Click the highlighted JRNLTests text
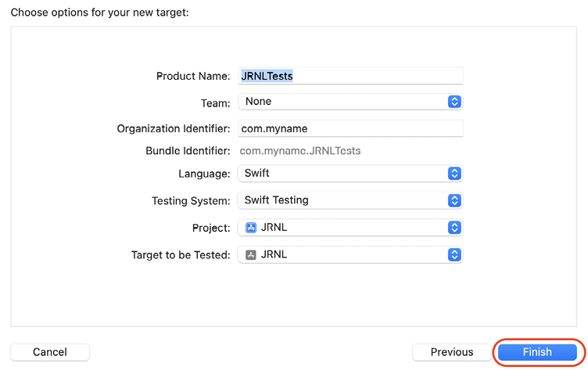 click(267, 76)
